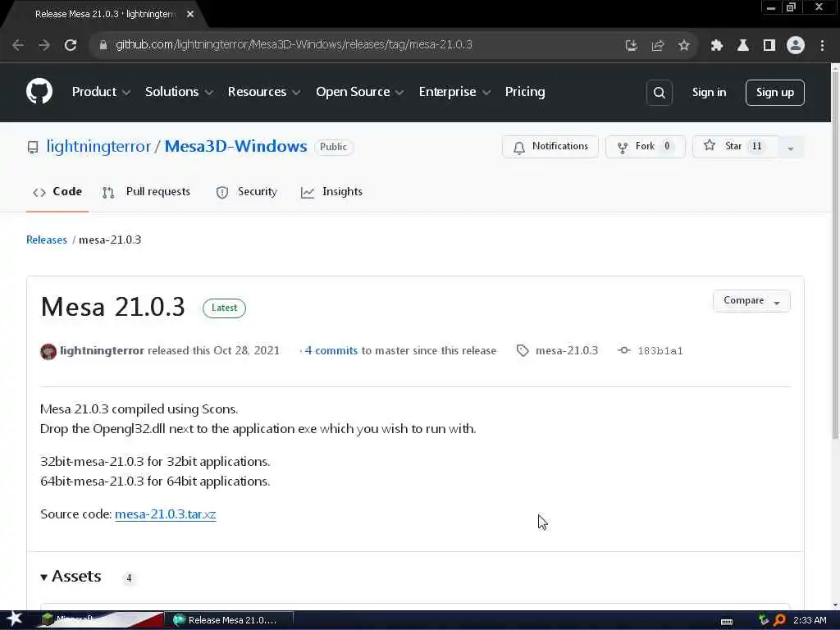Click the install app icon in address bar

(631, 46)
